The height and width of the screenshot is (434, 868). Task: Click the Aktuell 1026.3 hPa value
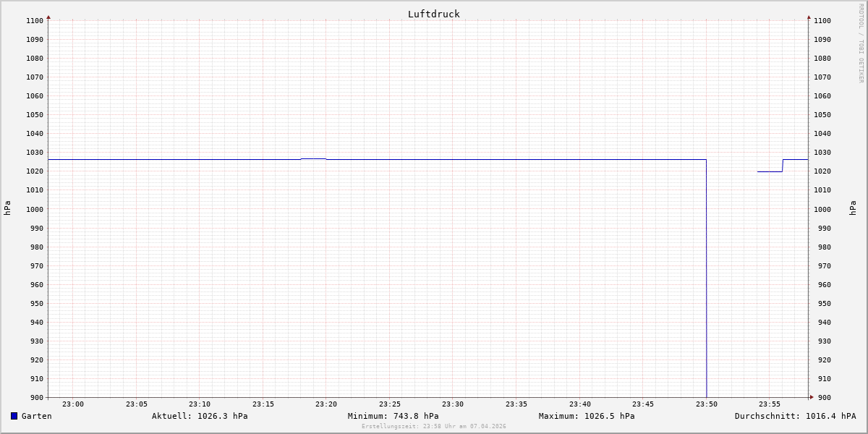pos(200,416)
